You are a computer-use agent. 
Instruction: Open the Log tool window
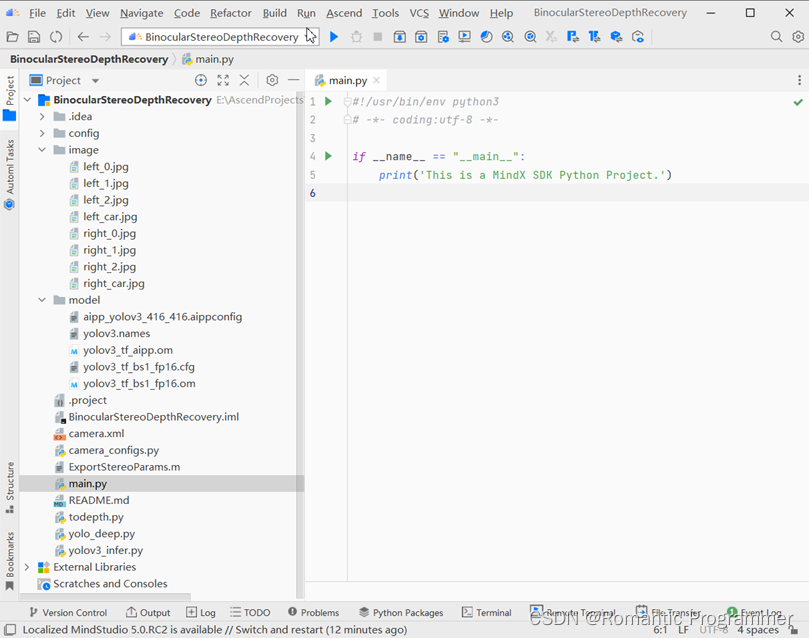coord(201,612)
